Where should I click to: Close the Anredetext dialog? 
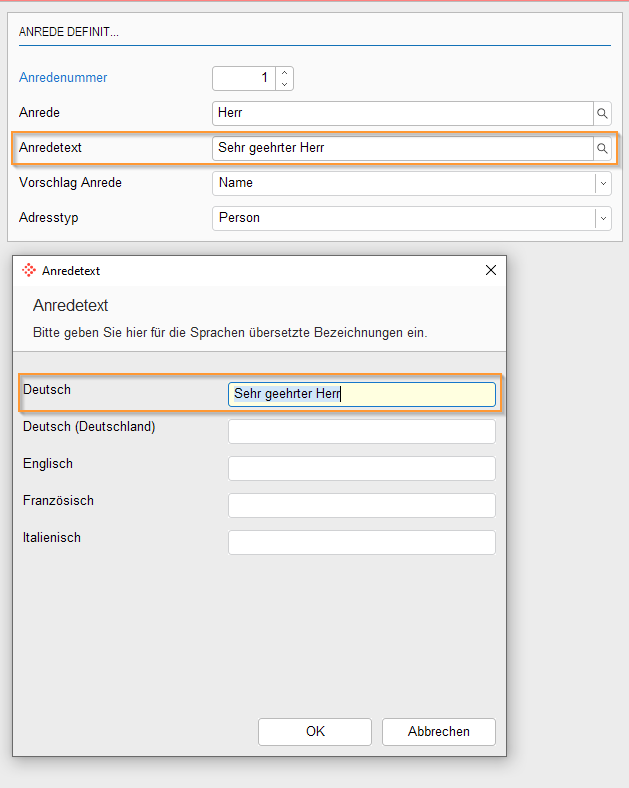pos(490,270)
